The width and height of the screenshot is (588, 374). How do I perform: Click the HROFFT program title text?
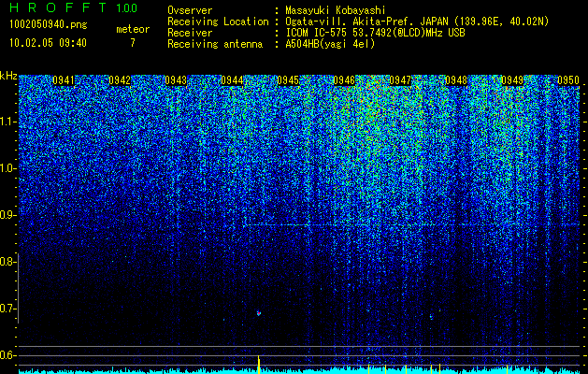tap(58, 7)
